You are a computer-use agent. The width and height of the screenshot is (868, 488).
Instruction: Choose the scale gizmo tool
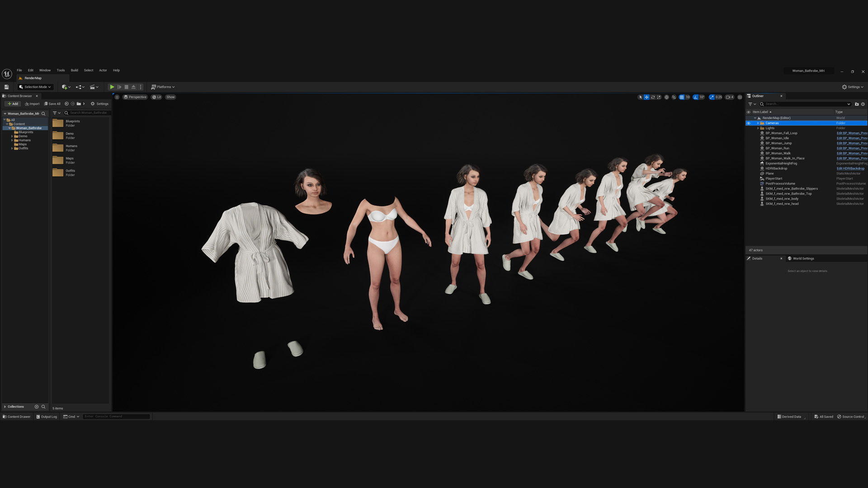(659, 97)
